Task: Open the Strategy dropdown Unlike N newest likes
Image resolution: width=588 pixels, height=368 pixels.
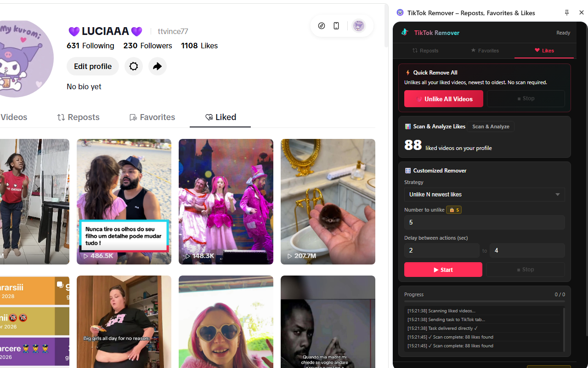Action: tap(485, 195)
